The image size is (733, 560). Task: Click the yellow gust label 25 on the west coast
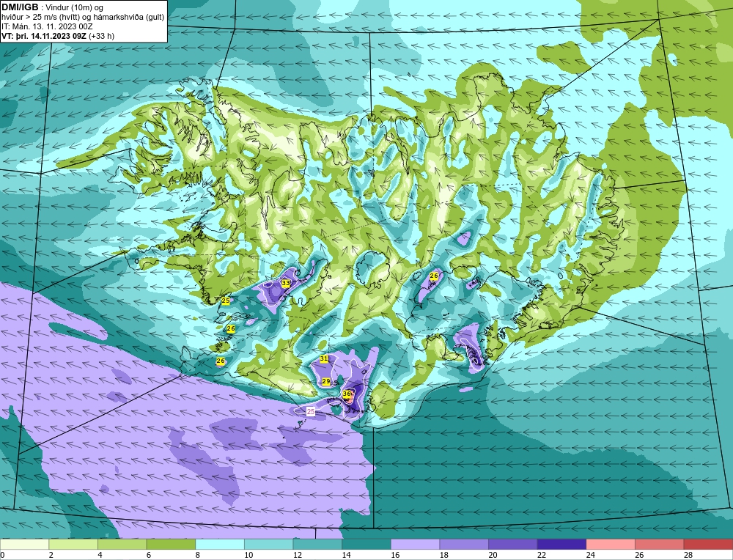(226, 301)
